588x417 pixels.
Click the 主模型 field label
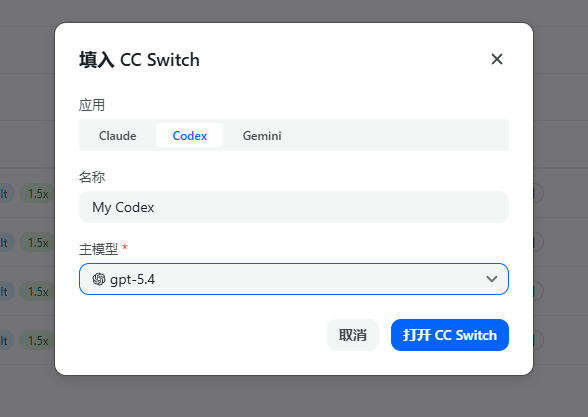tap(98, 249)
